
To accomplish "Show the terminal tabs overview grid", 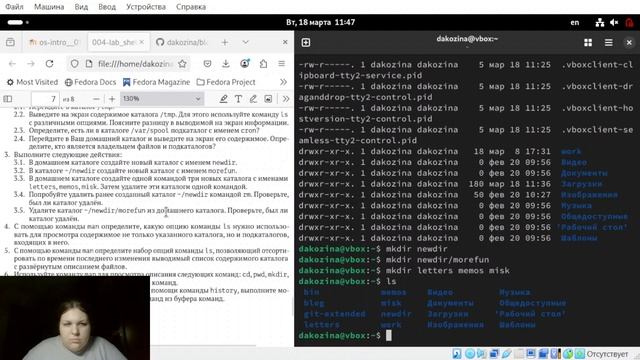I will tap(588, 42).
